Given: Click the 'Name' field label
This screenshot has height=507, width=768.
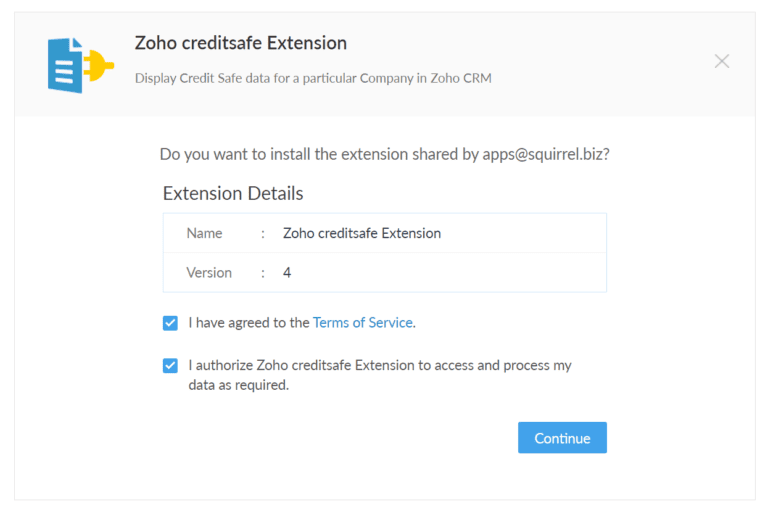Looking at the screenshot, I should [204, 233].
